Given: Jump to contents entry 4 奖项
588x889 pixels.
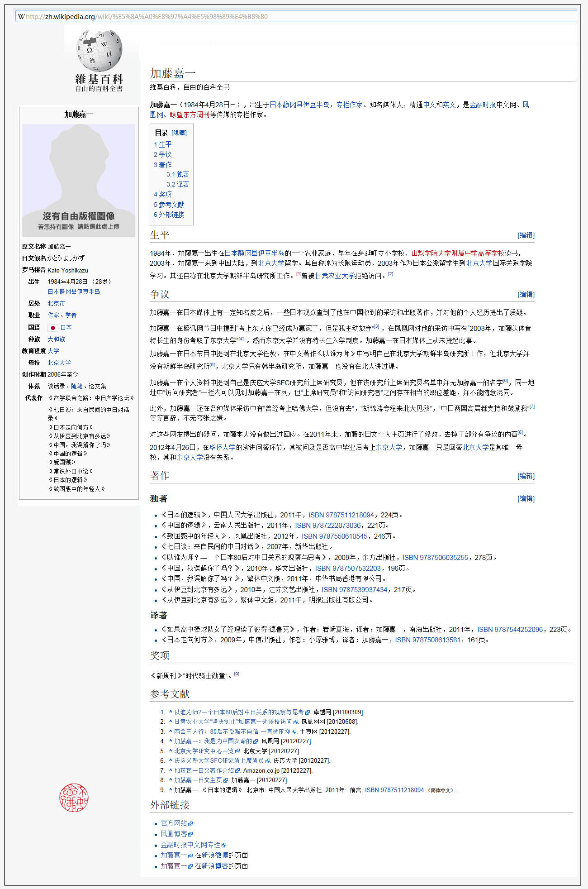Looking at the screenshot, I should tap(162, 194).
